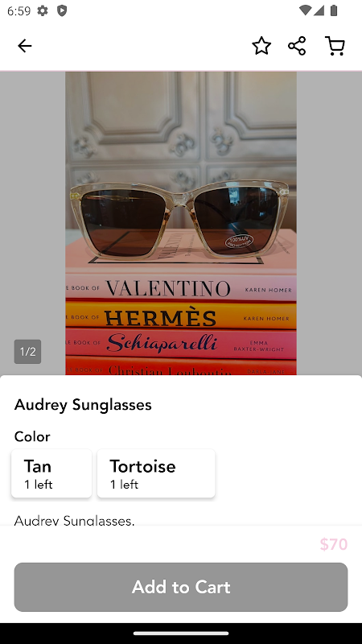The image size is (362, 644).
Task: Tap the bottom navigation home handle
Action: coord(181,634)
